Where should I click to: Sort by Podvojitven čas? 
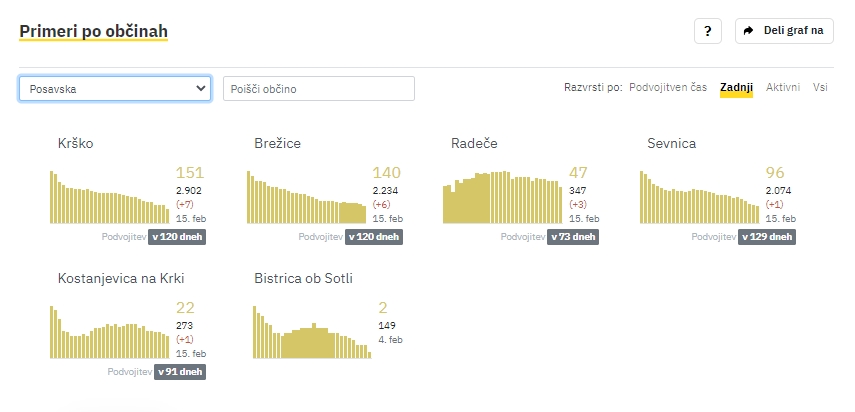tap(668, 87)
